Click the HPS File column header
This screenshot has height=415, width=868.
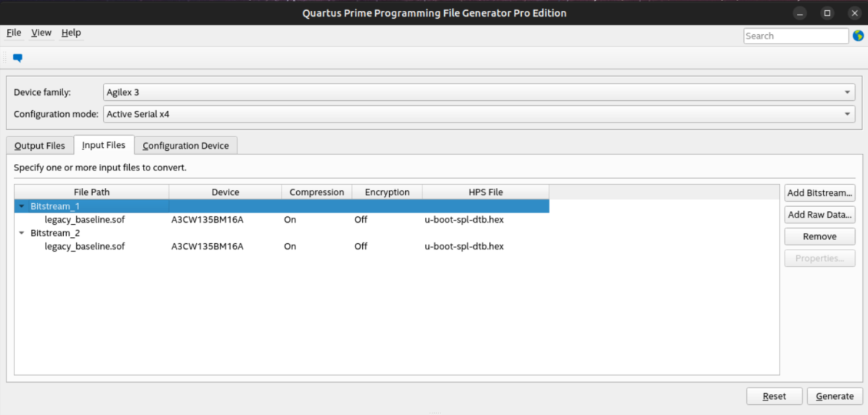[486, 192]
